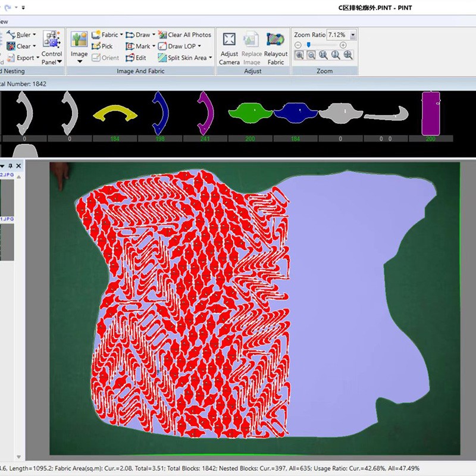This screenshot has width=476, height=476.
Task: Click the Usage Ratio status bar text
Action: (367, 468)
